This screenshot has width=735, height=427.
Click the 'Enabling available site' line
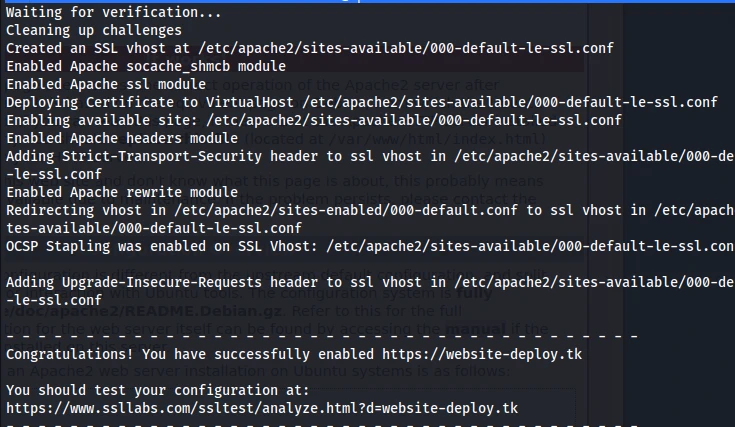coord(313,120)
